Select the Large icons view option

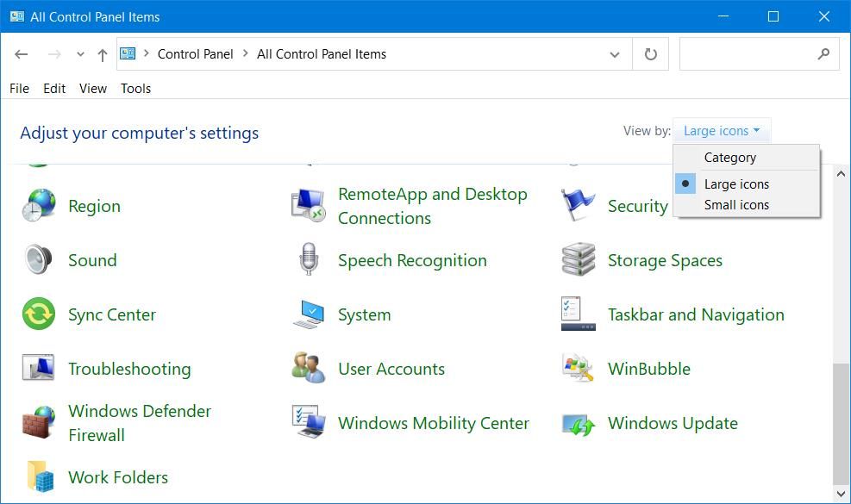pyautogui.click(x=736, y=184)
